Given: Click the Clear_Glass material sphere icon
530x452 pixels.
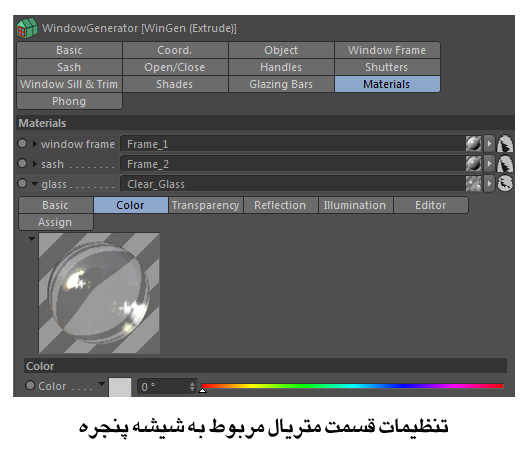Looking at the screenshot, I should pyautogui.click(x=473, y=184).
